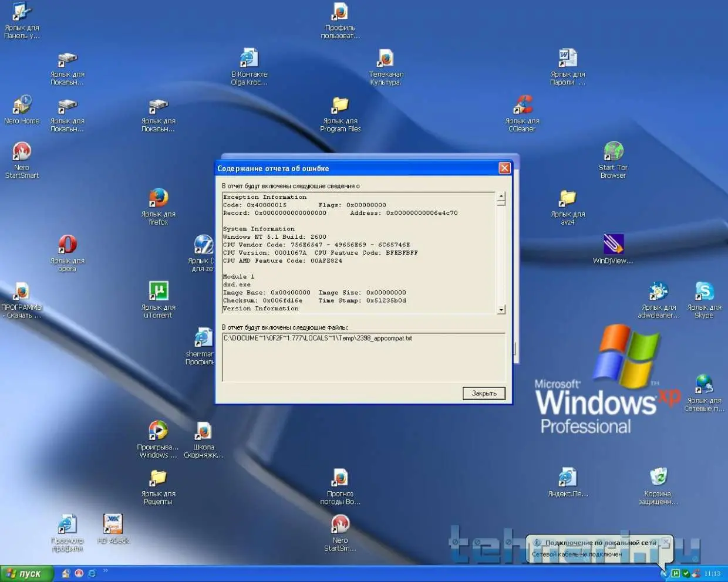Image resolution: width=728 pixels, height=582 pixels.
Task: Select the 'Проигрыва... Windows' media player icon
Action: (x=158, y=440)
